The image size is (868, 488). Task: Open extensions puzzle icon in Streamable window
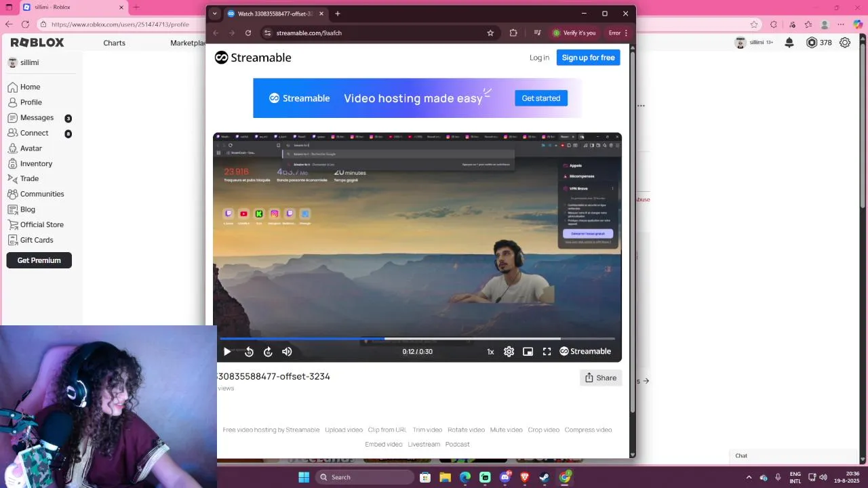tap(513, 33)
